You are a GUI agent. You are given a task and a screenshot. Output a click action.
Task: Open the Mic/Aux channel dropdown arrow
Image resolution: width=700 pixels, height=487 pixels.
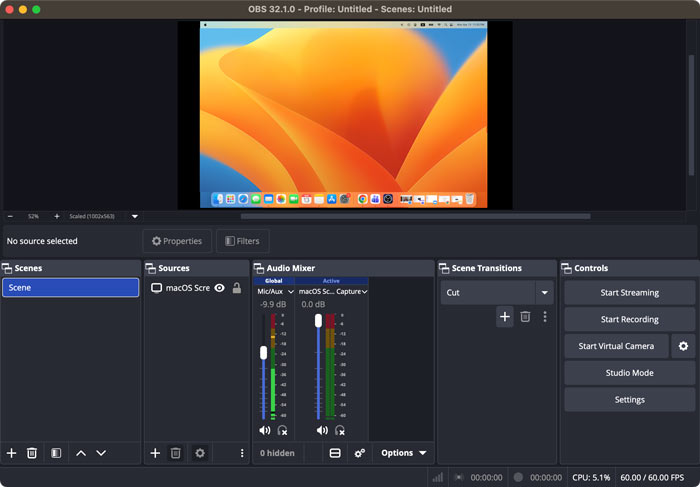291,291
